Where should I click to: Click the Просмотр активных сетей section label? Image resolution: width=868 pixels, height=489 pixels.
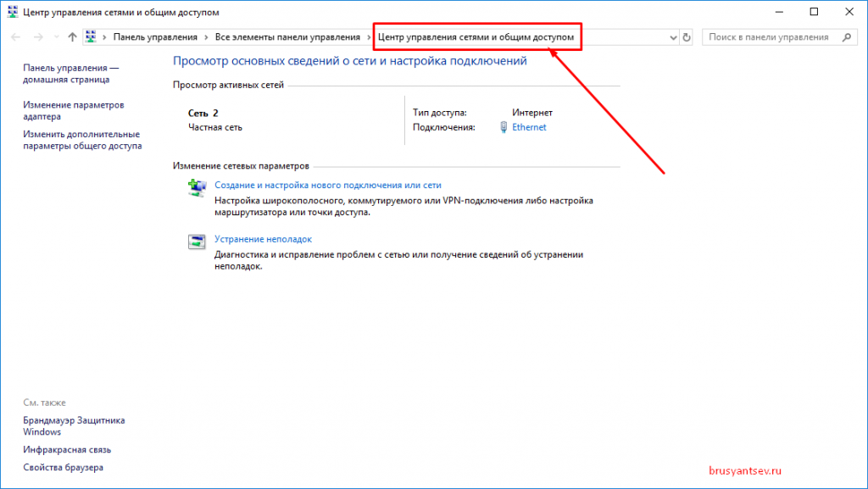tap(228, 85)
